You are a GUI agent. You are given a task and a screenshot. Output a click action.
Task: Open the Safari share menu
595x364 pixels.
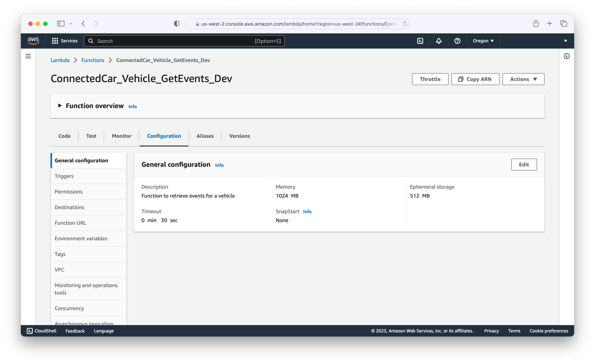(536, 23)
